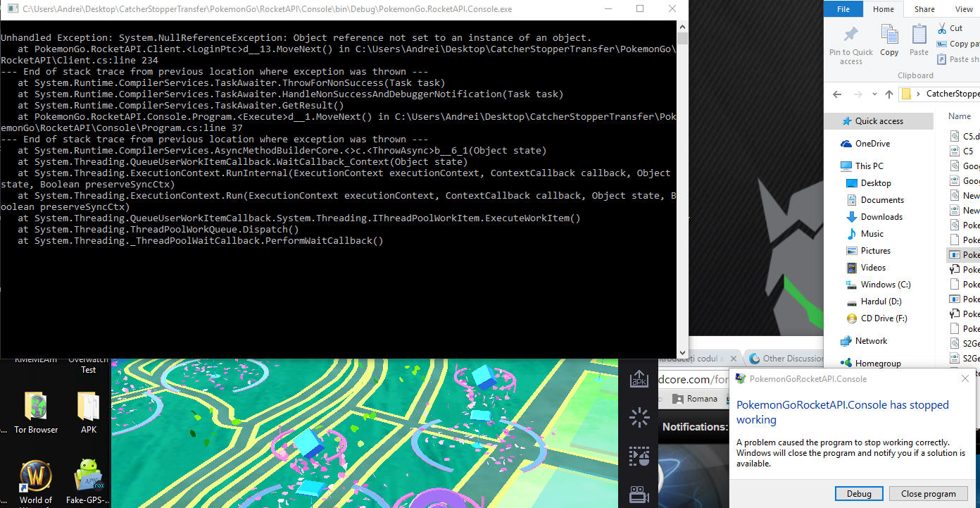Open Pictures folder in navigation pane
The width and height of the screenshot is (980, 508).
coord(868,251)
